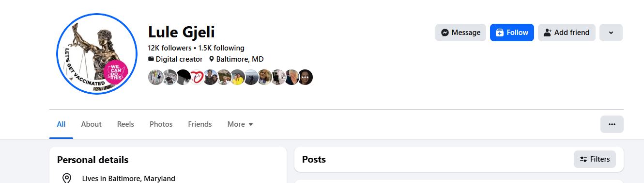Expand the chevron dropdown next to Add friend
This screenshot has height=183, width=644.
pyautogui.click(x=611, y=33)
